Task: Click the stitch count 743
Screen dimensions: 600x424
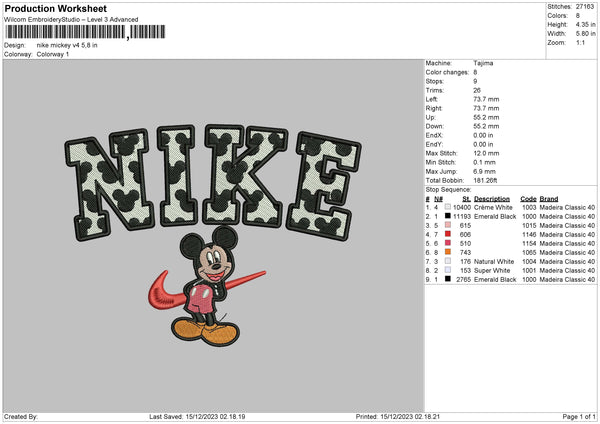Action: coord(465,253)
